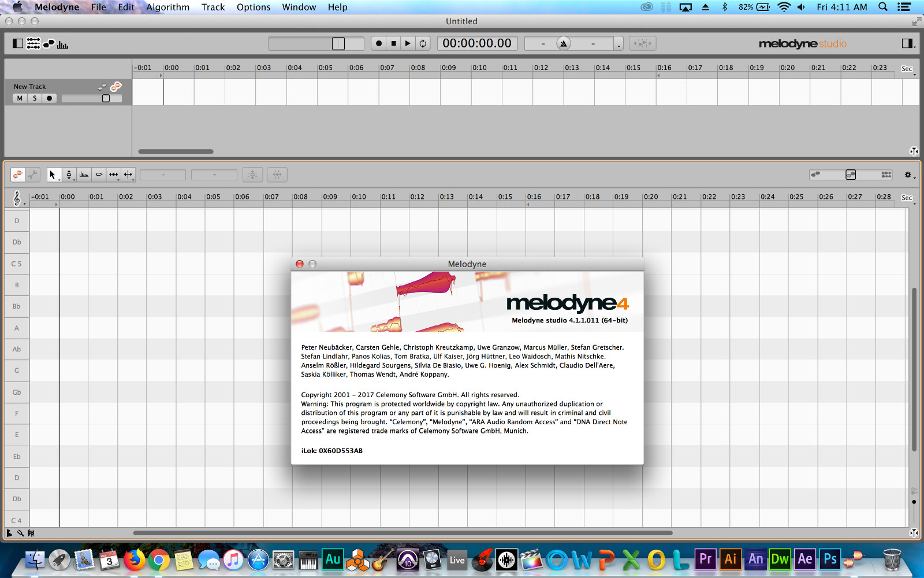The image size is (924, 578).
Task: Solo the New Track
Action: (x=35, y=98)
